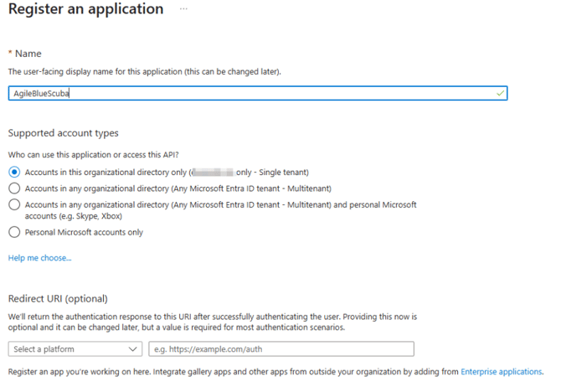561x392 pixels.
Task: Click the Name field containing AgileBlueScuba
Action: [x=251, y=93]
